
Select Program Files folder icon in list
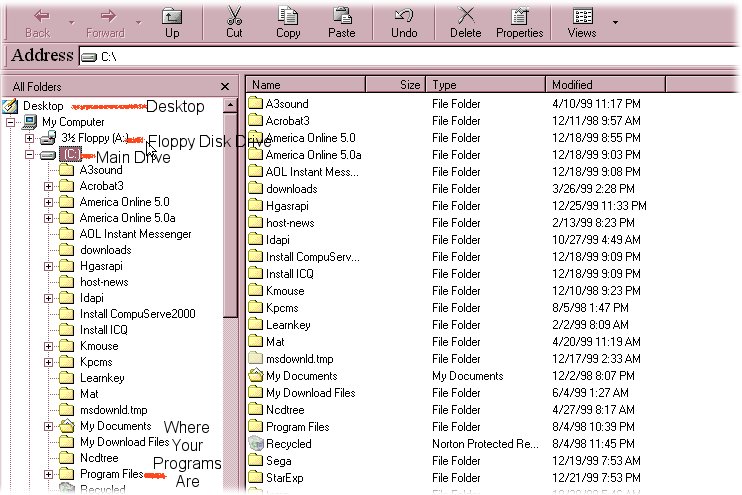point(256,426)
